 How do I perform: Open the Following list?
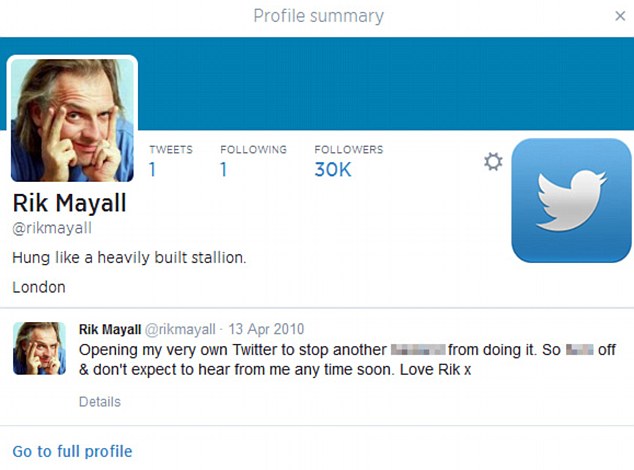coord(253,160)
